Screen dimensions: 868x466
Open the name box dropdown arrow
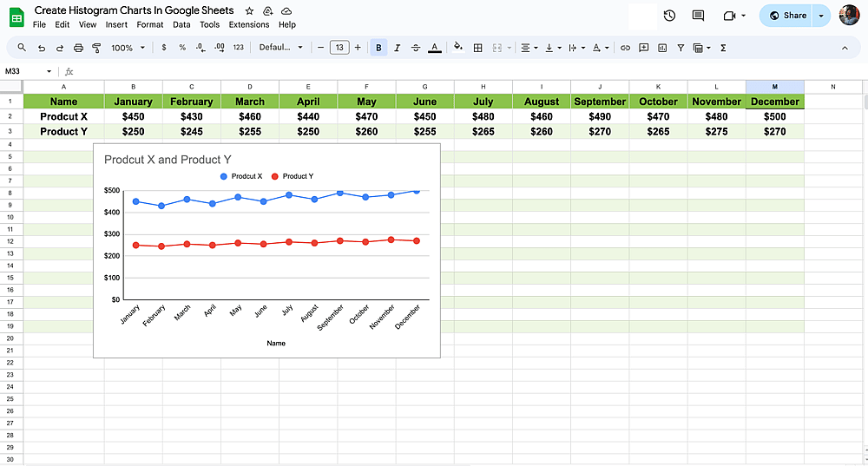click(49, 71)
